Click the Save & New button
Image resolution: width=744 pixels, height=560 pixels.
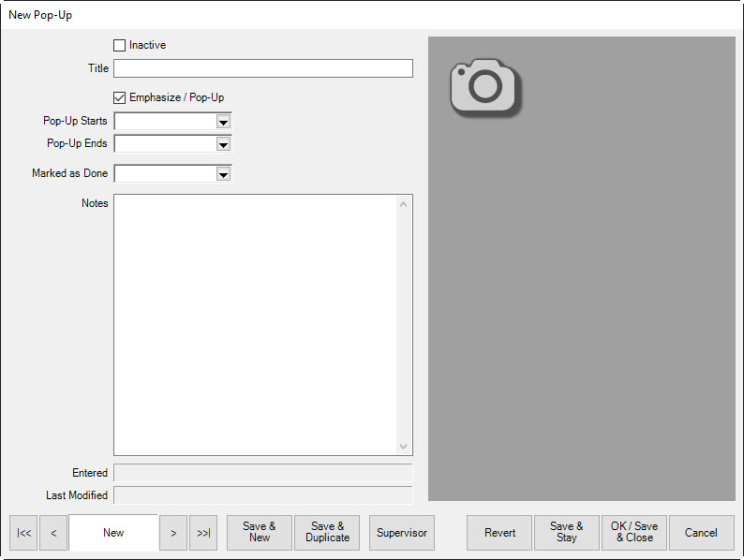[x=260, y=533]
